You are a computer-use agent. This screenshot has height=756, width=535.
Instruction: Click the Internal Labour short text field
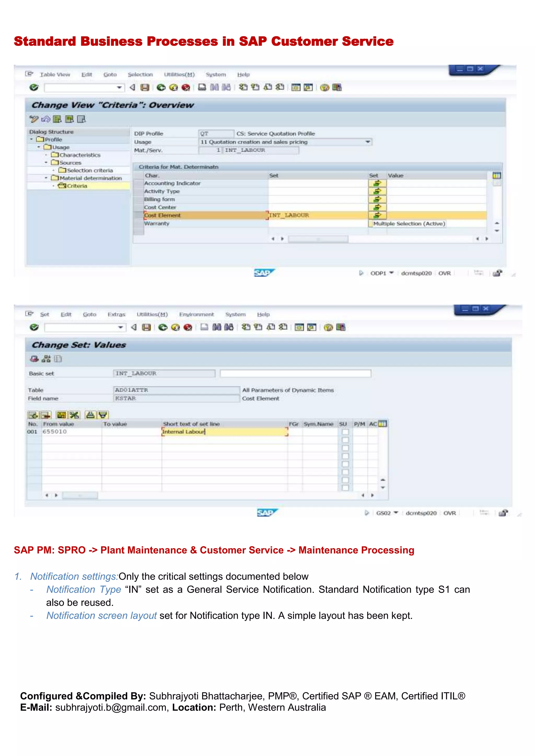pos(225,432)
